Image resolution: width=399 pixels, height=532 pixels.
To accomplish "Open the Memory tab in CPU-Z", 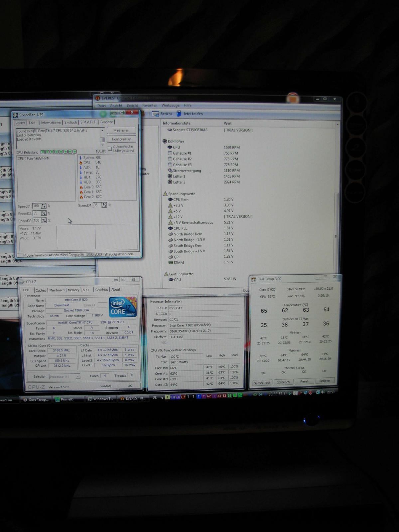I will (73, 290).
